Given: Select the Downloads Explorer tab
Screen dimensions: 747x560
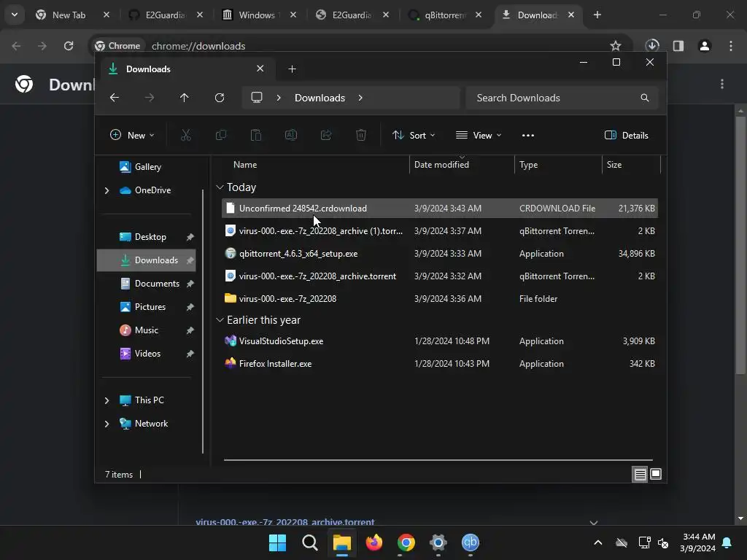Looking at the screenshot, I should click(186, 69).
